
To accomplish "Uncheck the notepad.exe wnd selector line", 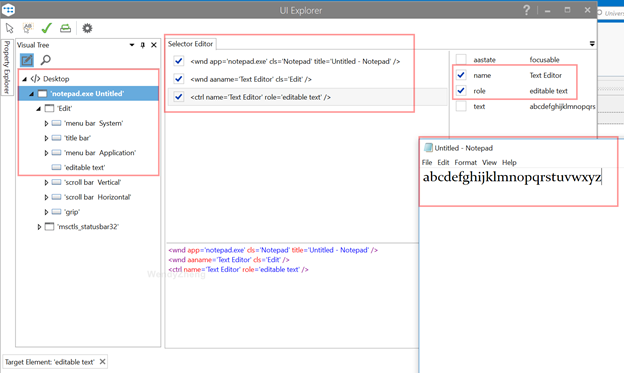I will click(179, 61).
